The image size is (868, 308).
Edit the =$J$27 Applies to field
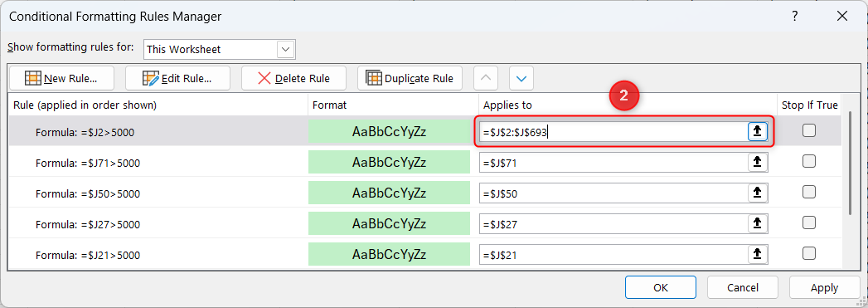pos(613,224)
